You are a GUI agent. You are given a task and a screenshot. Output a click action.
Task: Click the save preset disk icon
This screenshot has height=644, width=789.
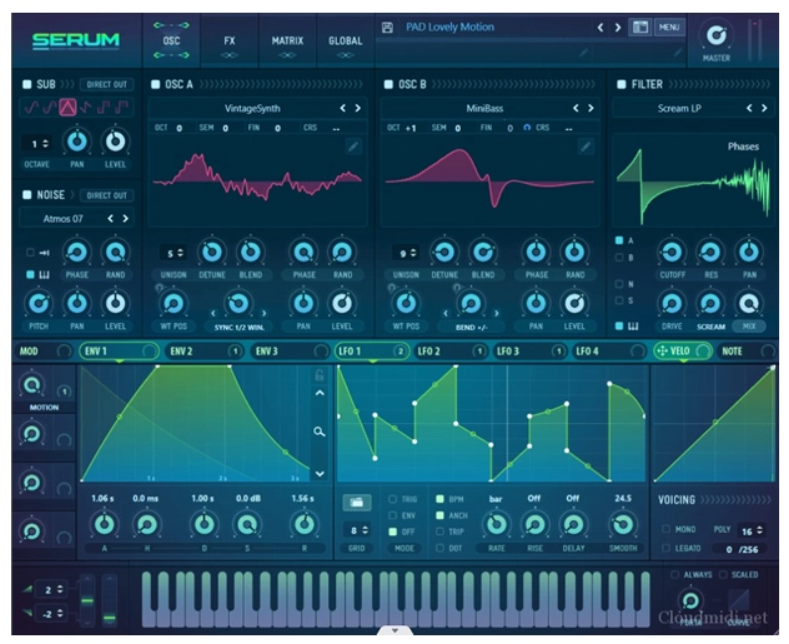(387, 28)
